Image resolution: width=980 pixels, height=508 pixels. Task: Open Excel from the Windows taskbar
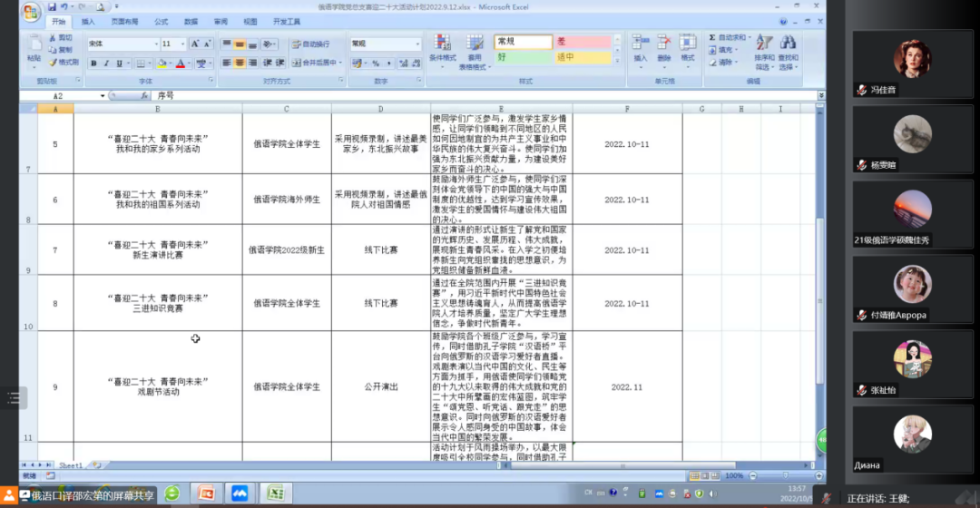click(x=275, y=493)
